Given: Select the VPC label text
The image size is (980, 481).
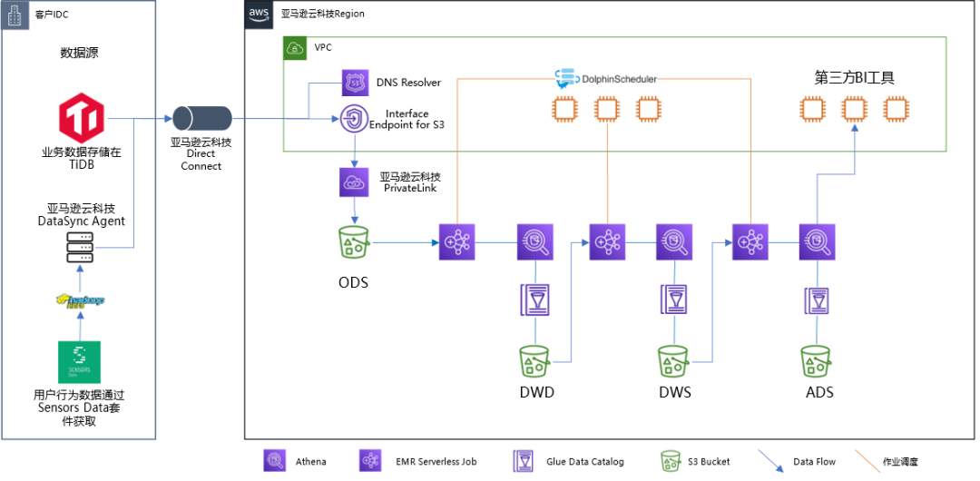Looking at the screenshot, I should coord(323,47).
